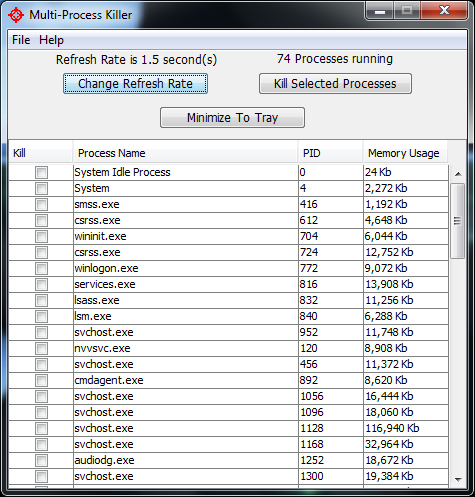Select the System process name
The image size is (475, 497).
click(92, 188)
